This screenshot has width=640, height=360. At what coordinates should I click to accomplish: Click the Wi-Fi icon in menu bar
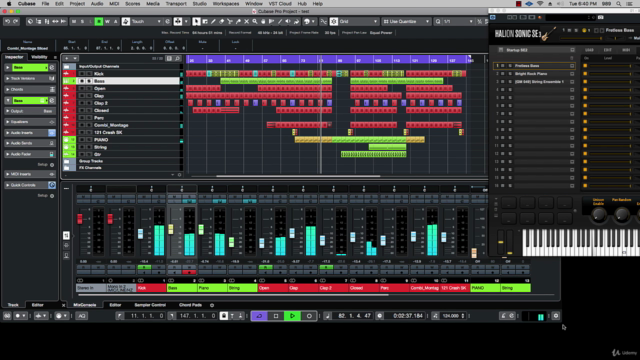(x=540, y=4)
